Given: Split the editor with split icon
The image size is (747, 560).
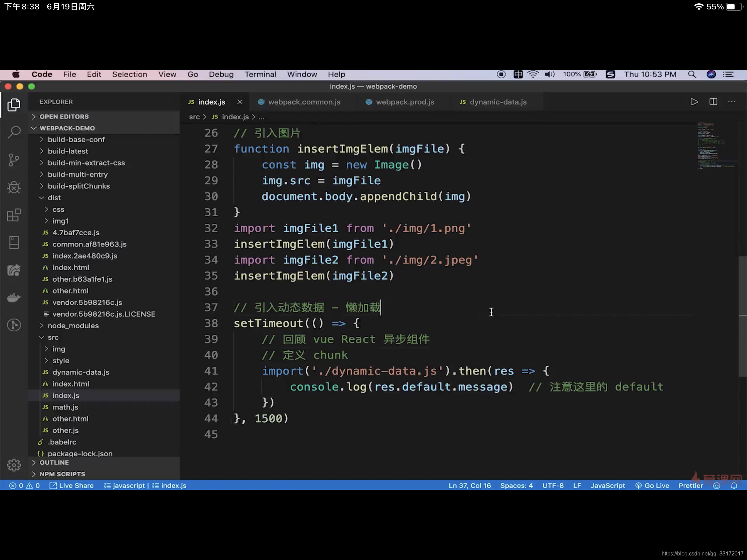Looking at the screenshot, I should pos(713,102).
